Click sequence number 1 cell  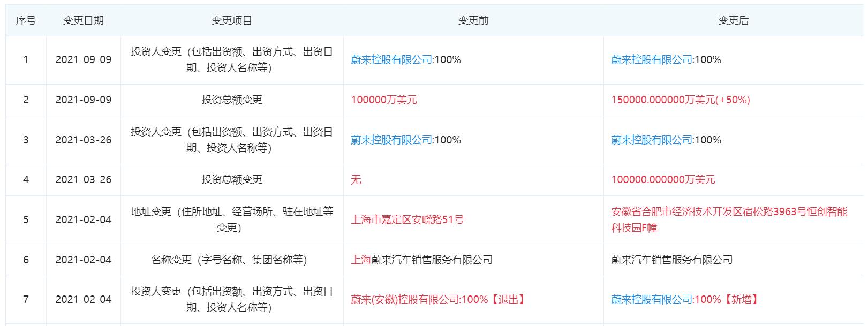pos(26,60)
